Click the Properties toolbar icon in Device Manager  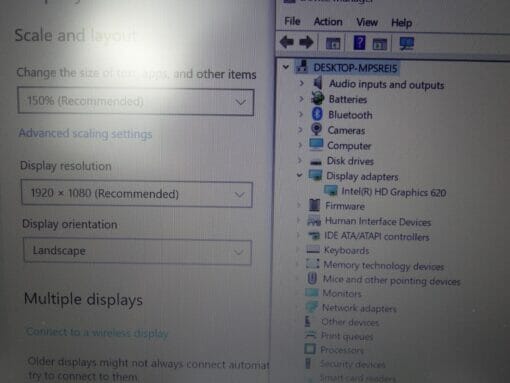[333, 43]
